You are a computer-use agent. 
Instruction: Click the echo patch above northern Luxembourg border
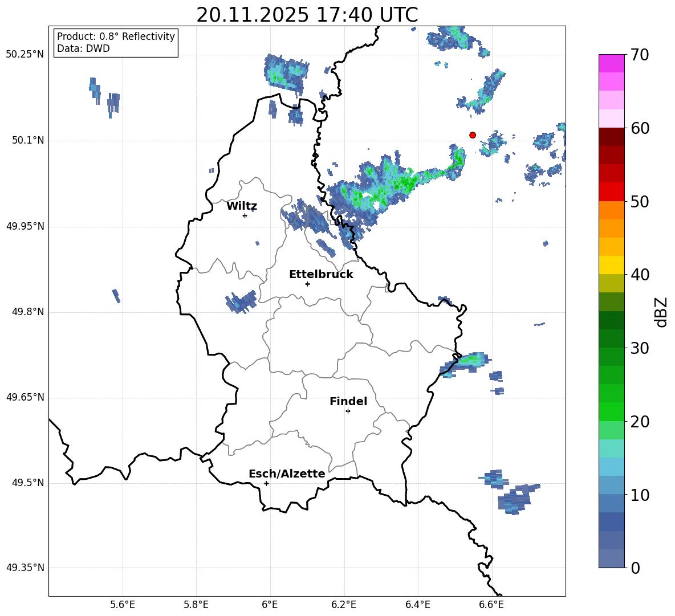click(x=286, y=74)
